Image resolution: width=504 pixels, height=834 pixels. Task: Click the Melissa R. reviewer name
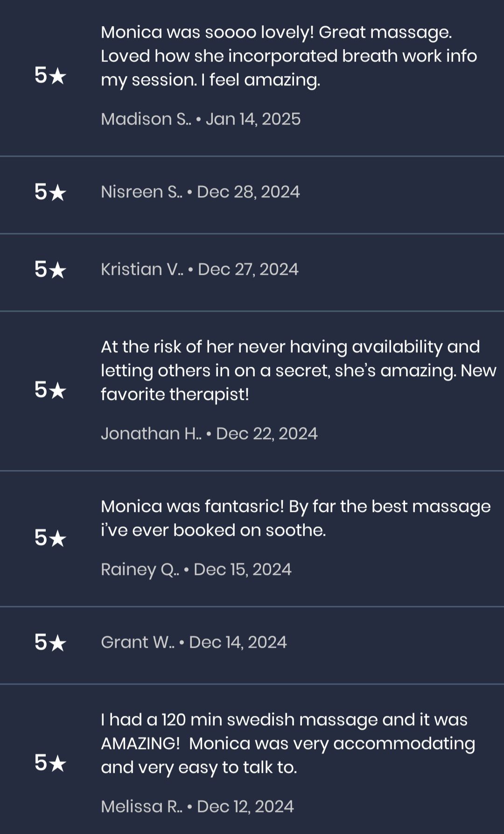[141, 806]
